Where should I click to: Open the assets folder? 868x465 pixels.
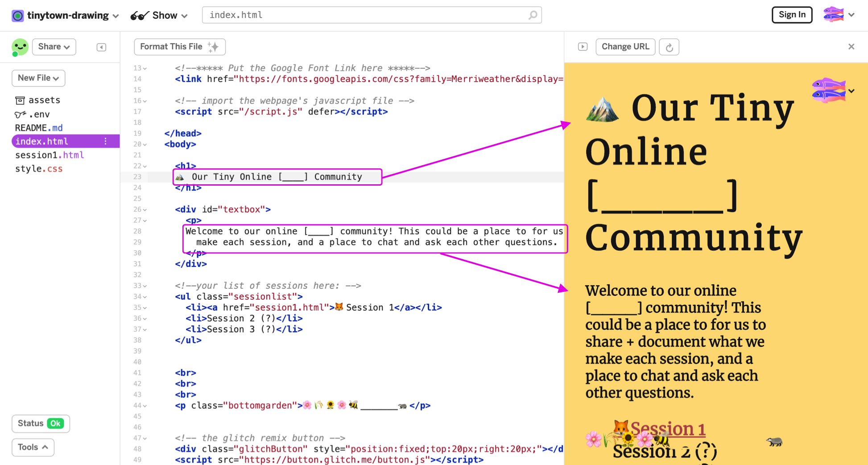44,100
